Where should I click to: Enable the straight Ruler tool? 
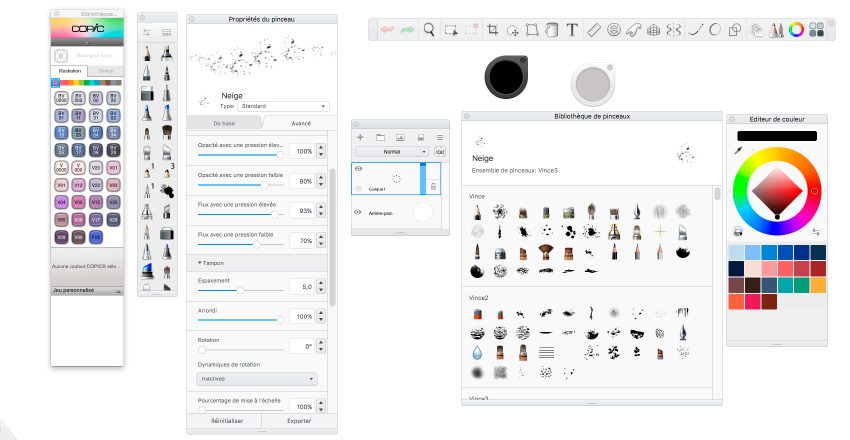click(x=594, y=30)
